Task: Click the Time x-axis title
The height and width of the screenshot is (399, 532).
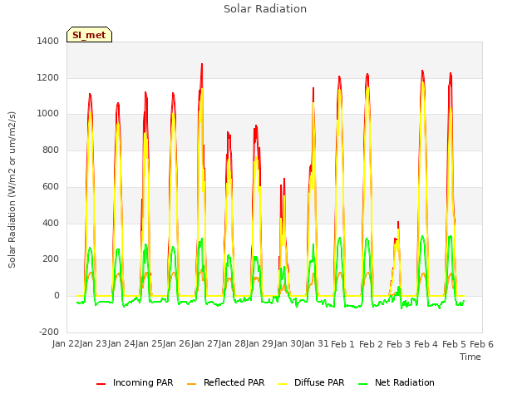Action: tap(470, 357)
